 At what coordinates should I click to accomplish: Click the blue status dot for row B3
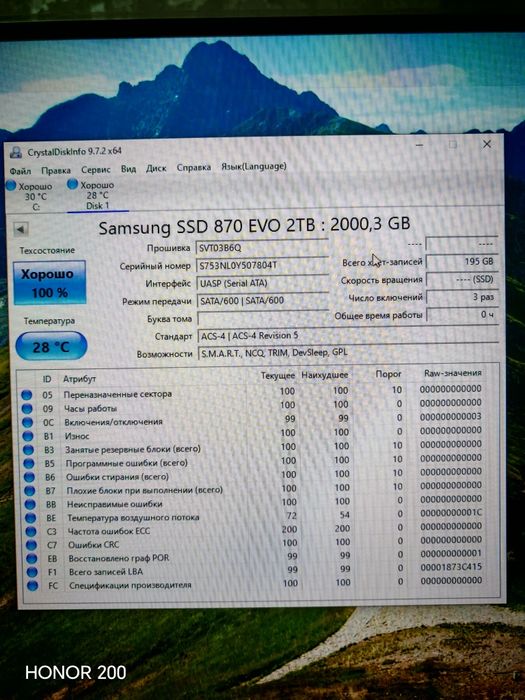[x=29, y=450]
